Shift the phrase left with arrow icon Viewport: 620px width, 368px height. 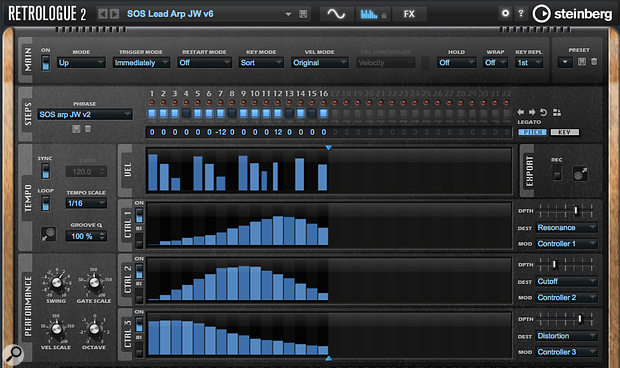pos(521,112)
